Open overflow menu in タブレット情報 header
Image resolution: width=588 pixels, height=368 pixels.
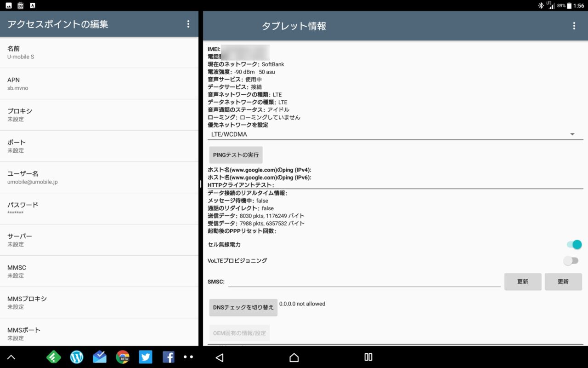coord(574,26)
